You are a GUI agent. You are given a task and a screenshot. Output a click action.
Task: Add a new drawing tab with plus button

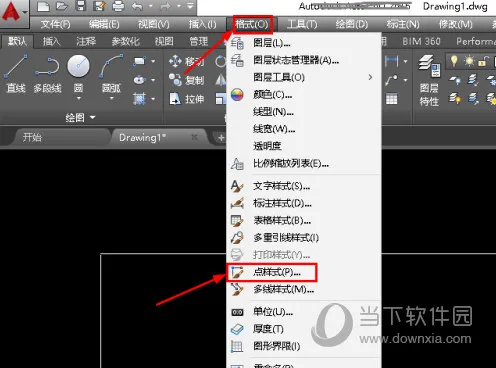pyautogui.click(x=220, y=137)
